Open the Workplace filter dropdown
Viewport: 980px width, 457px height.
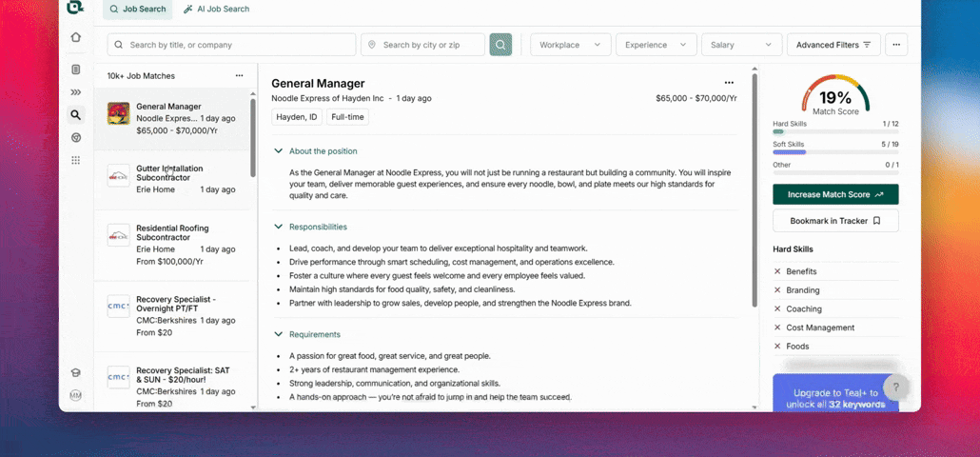571,45
